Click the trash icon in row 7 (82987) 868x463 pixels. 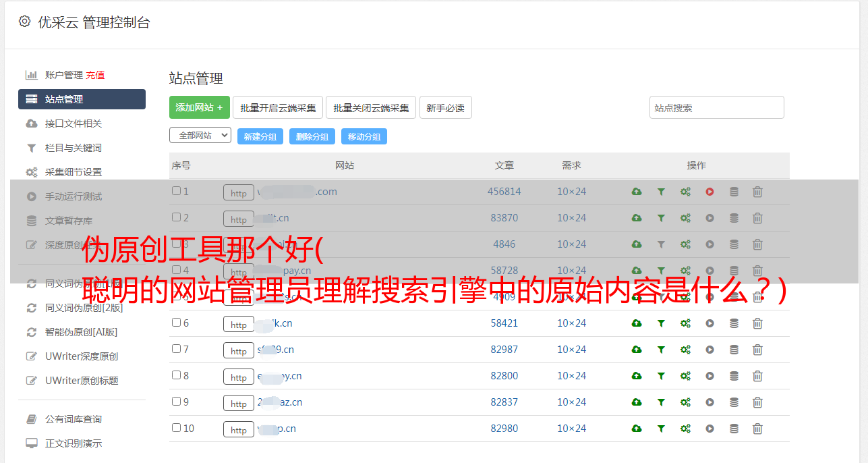[x=757, y=350]
